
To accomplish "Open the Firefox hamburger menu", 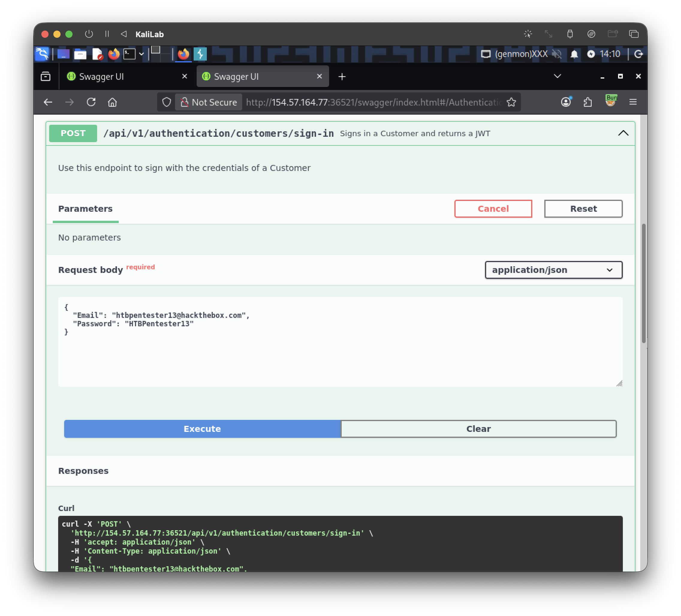I will coord(633,102).
